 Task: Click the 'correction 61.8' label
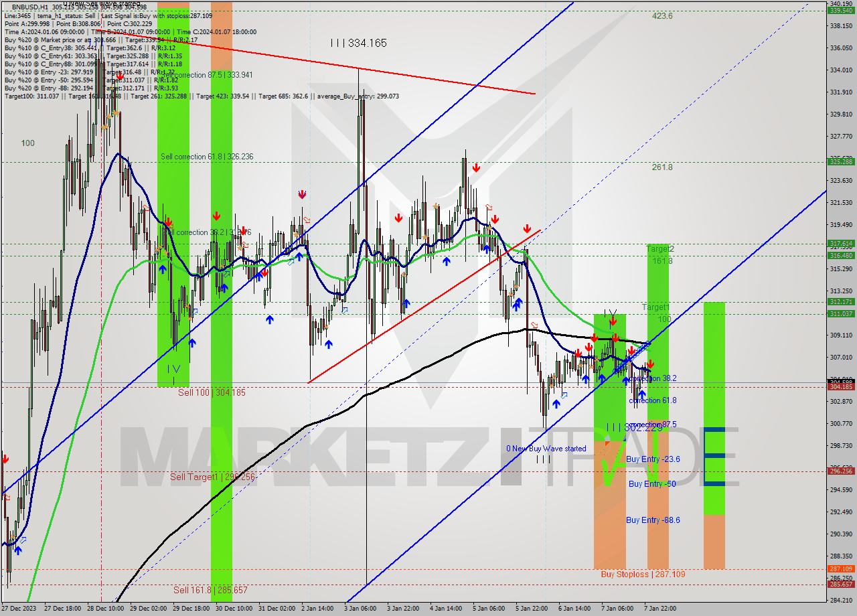(x=653, y=400)
